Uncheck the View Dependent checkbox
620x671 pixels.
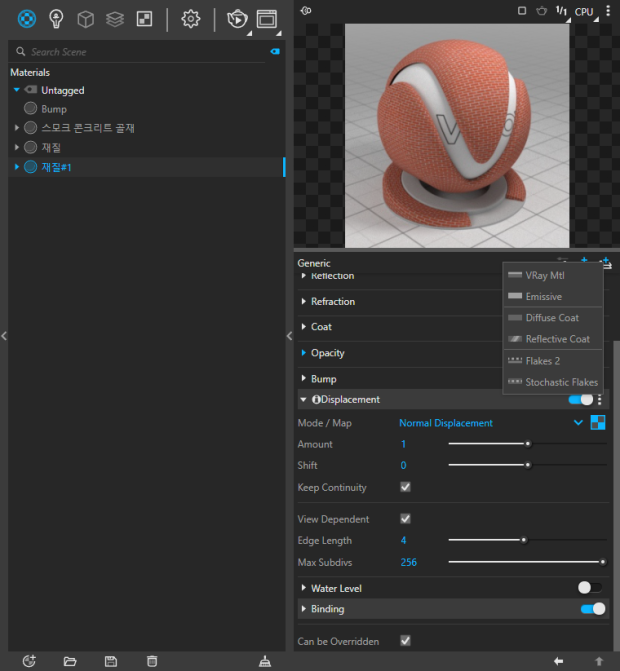[x=405, y=519]
